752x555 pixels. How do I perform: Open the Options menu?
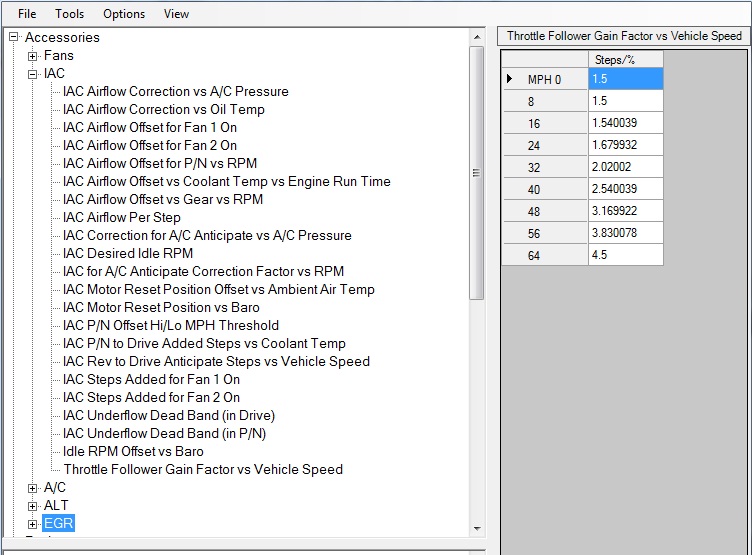click(124, 14)
